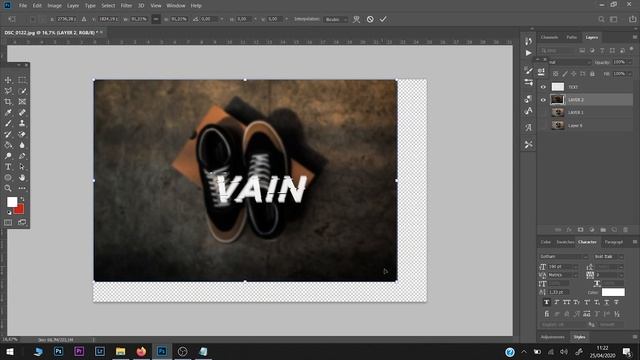Hide the TEXT layer
The image size is (640, 360).
[543, 87]
